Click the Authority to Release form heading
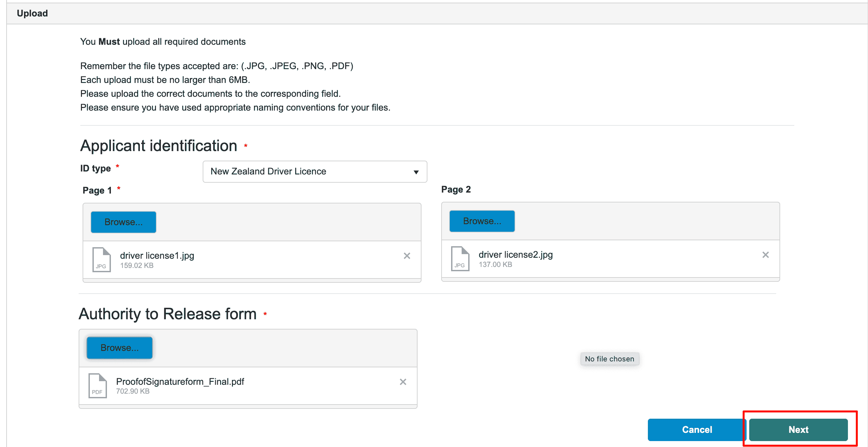 click(x=167, y=314)
